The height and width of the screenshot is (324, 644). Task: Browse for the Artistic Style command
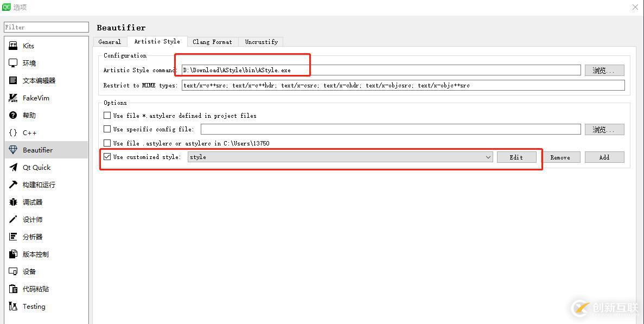[604, 70]
